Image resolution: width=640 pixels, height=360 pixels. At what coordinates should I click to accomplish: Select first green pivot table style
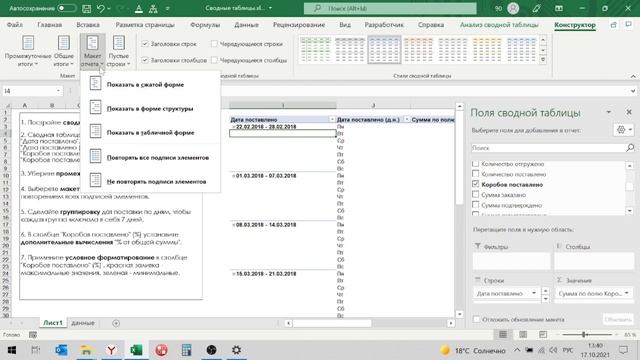click(316, 50)
